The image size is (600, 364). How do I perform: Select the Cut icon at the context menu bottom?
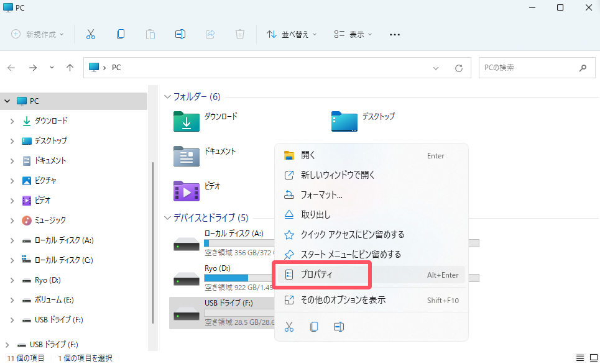(289, 326)
